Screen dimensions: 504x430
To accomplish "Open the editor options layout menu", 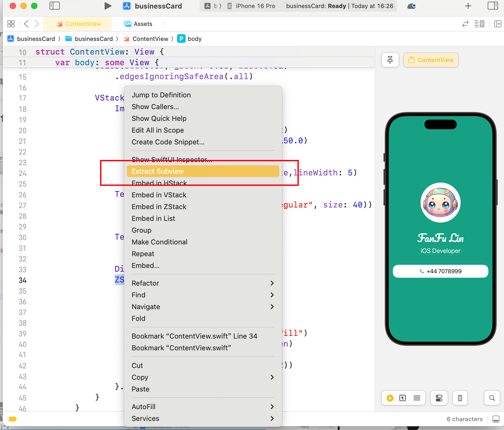I will (479, 24).
